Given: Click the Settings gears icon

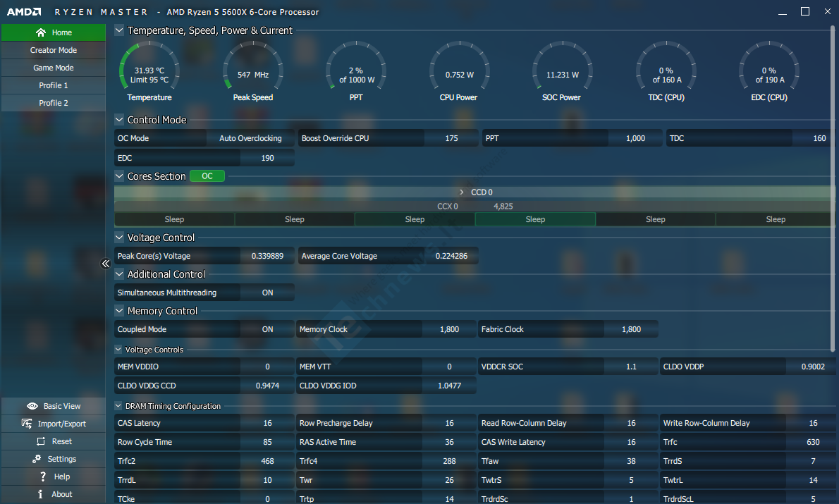Looking at the screenshot, I should click(37, 459).
